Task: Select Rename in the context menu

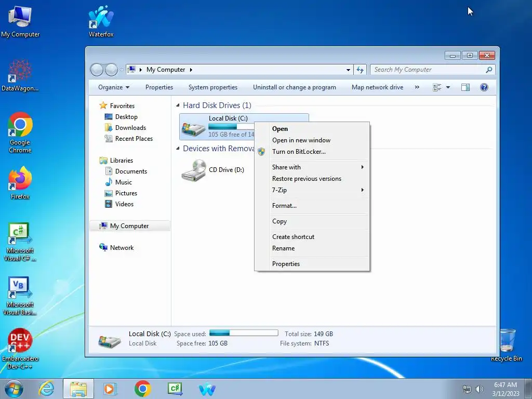Action: point(312,248)
